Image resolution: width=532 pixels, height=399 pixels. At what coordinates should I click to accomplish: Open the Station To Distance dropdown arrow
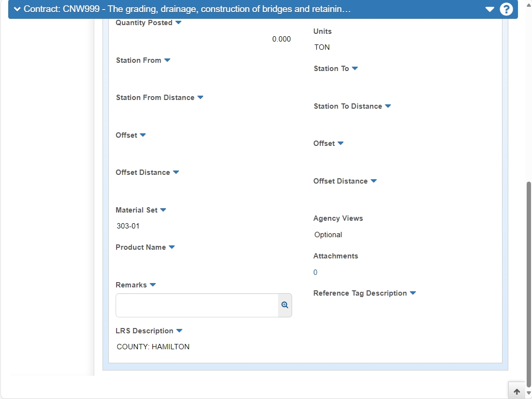coord(388,106)
